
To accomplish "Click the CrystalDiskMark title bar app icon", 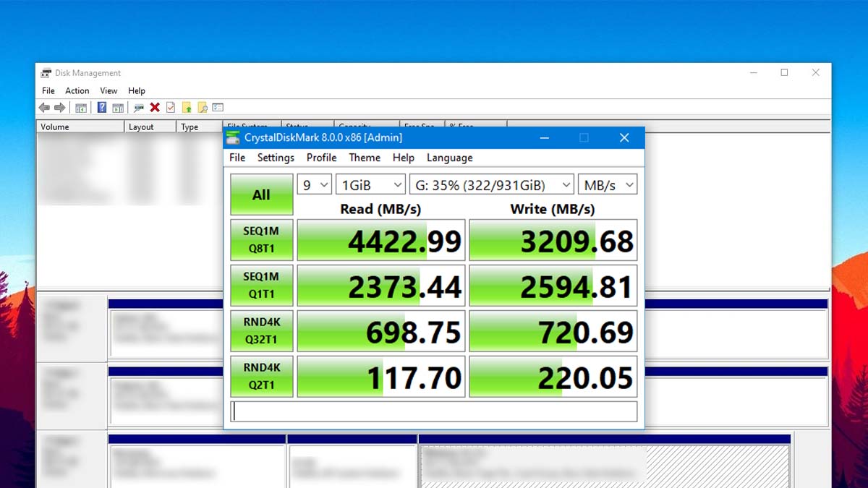I will click(x=233, y=137).
